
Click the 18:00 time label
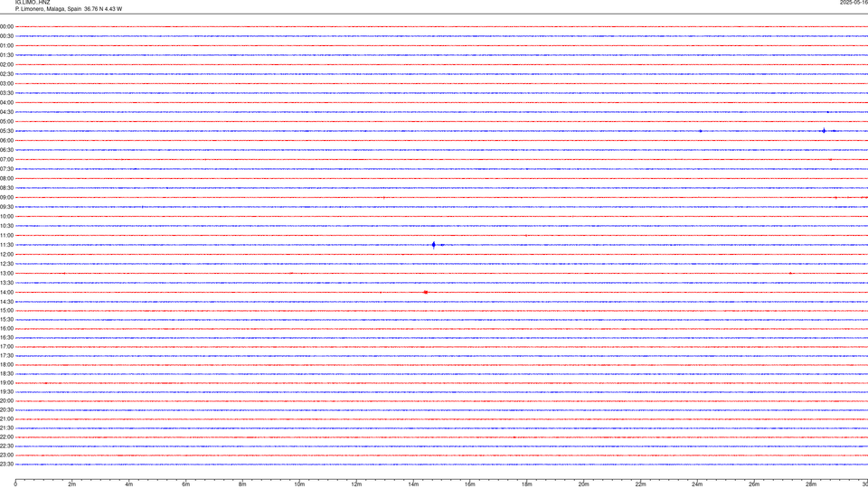tap(6, 364)
